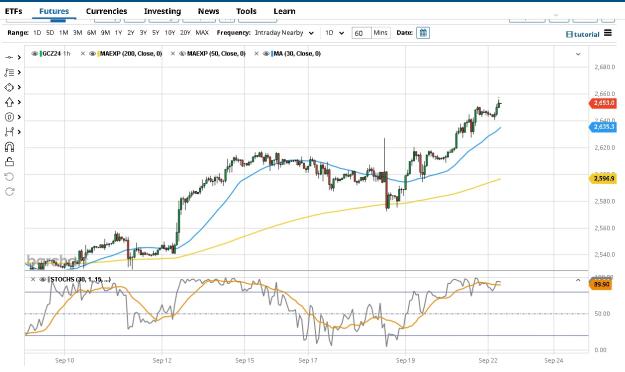
Task: Set range to 1D
Action: point(37,33)
